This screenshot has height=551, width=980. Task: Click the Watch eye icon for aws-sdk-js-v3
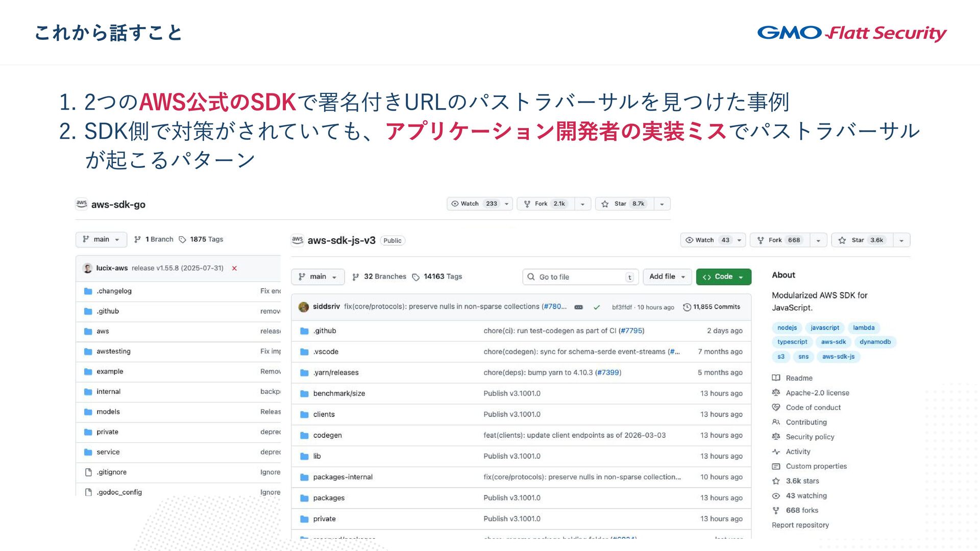coord(689,240)
